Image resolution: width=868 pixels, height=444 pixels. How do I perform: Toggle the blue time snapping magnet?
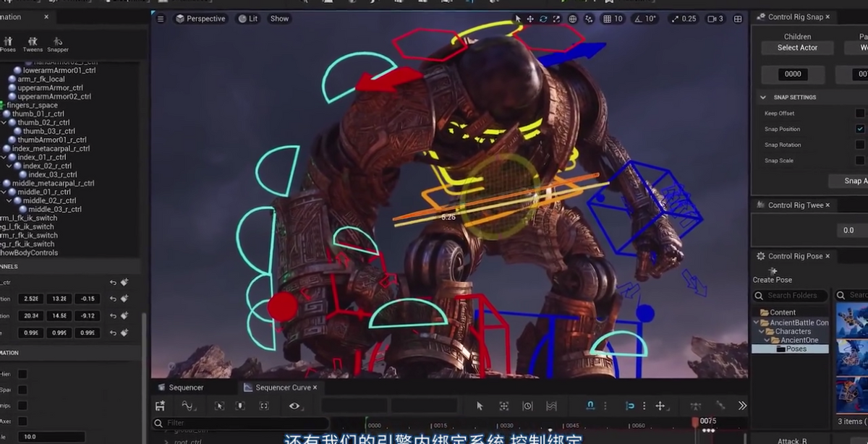[590, 406]
